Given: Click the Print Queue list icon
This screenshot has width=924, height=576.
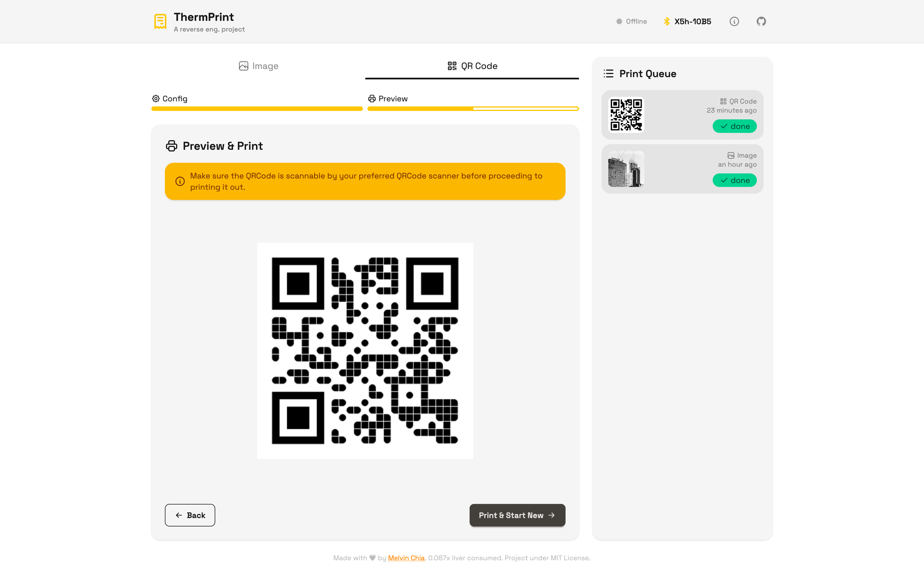Looking at the screenshot, I should [608, 73].
